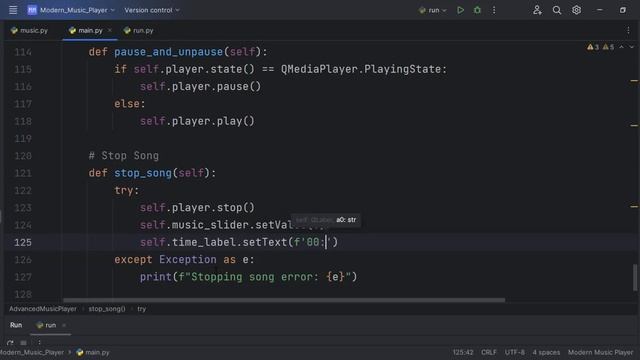Screen dimensions: 640x360
Task: Click the print Stopping song error statement
Action: point(248,277)
